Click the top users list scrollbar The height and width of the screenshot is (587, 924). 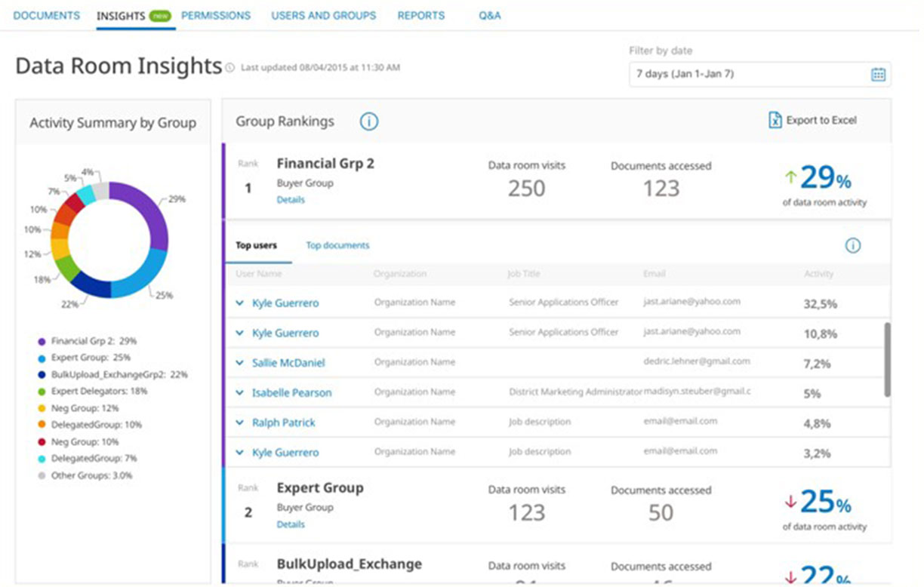pyautogui.click(x=887, y=358)
